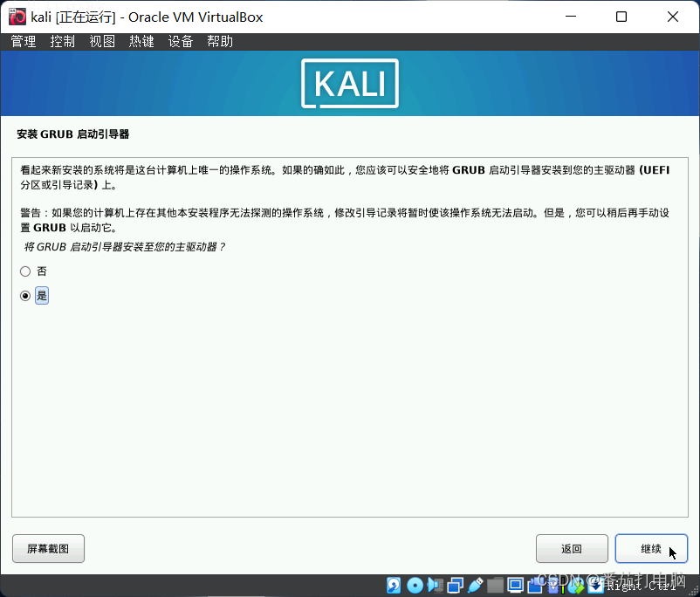Open the 管理 menu

point(24,42)
